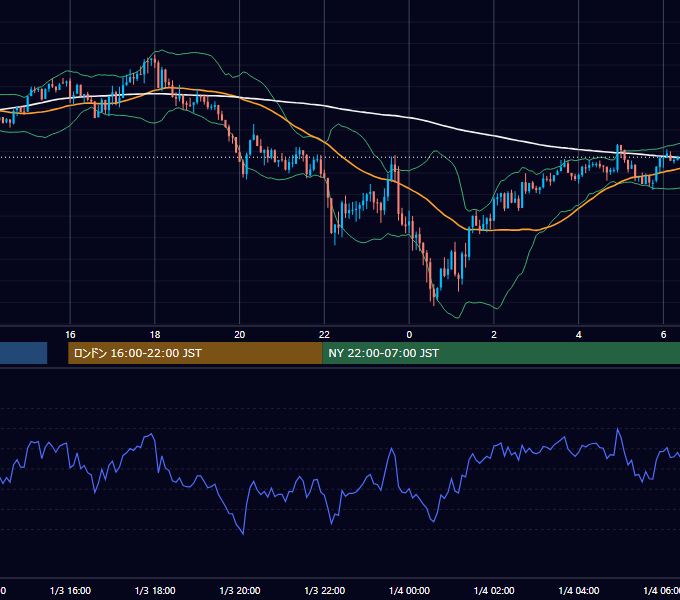
Task: Click the 1/3 16:00 label on the indicator axis
Action: pyautogui.click(x=70, y=591)
